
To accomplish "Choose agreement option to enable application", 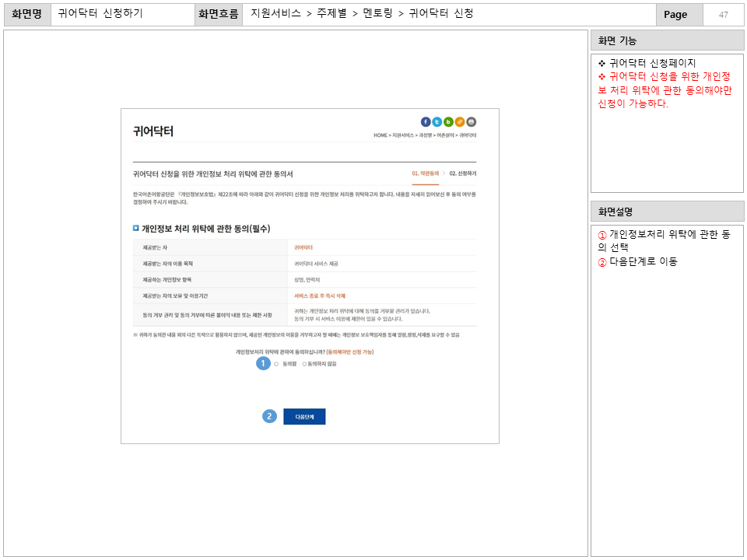I will point(275,363).
